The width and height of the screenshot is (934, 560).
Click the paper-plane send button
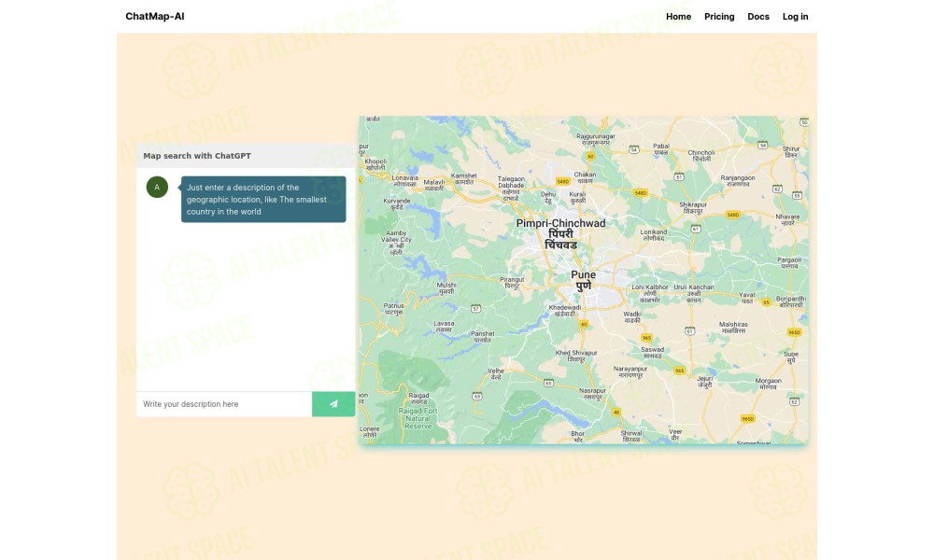(333, 404)
